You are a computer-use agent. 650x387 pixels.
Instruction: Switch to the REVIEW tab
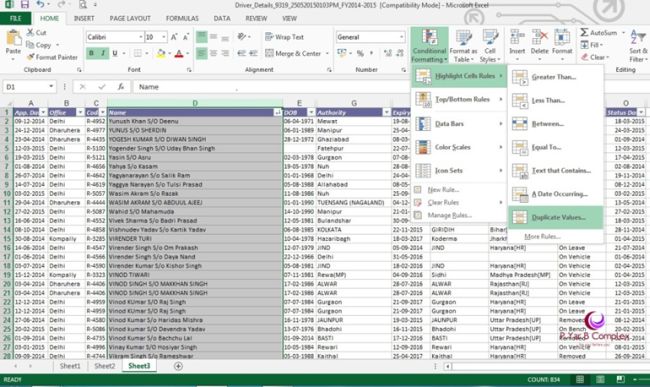pyautogui.click(x=256, y=18)
